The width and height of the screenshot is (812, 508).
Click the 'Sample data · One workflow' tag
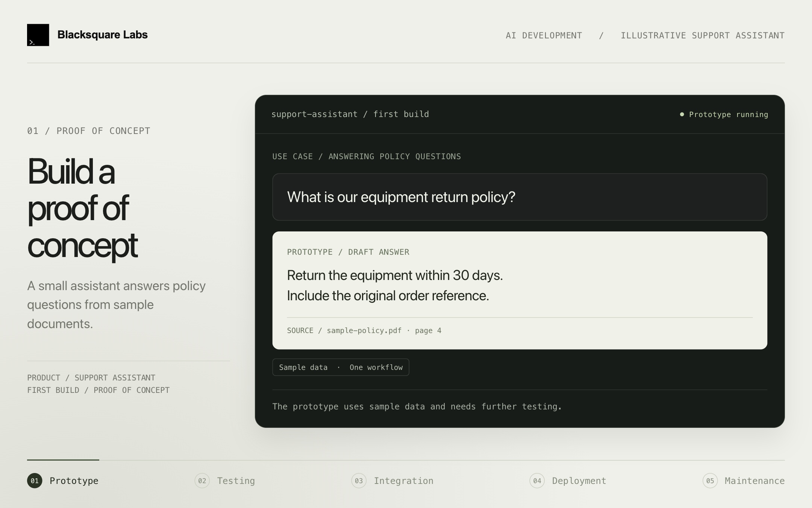tap(341, 367)
